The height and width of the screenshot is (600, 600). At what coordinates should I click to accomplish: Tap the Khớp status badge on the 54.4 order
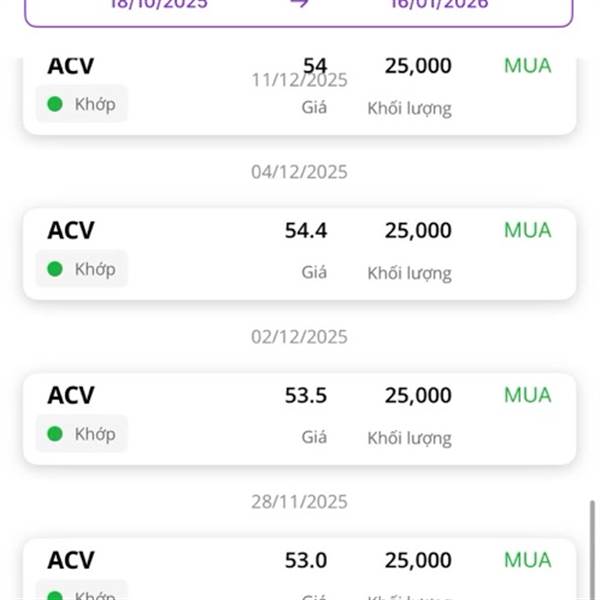[82, 269]
